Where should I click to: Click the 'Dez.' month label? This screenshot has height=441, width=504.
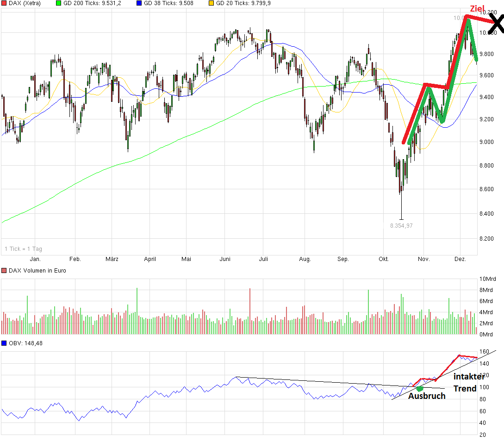(460, 259)
